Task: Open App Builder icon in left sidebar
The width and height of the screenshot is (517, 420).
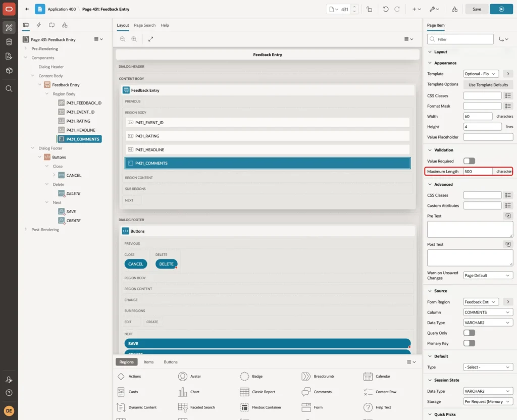Action: point(9,28)
